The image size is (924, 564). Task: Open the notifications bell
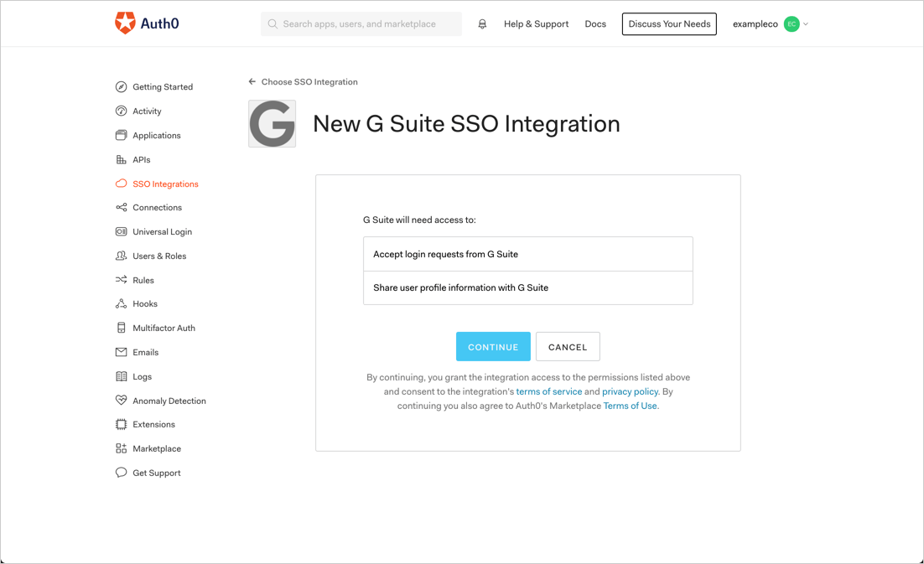[482, 24]
